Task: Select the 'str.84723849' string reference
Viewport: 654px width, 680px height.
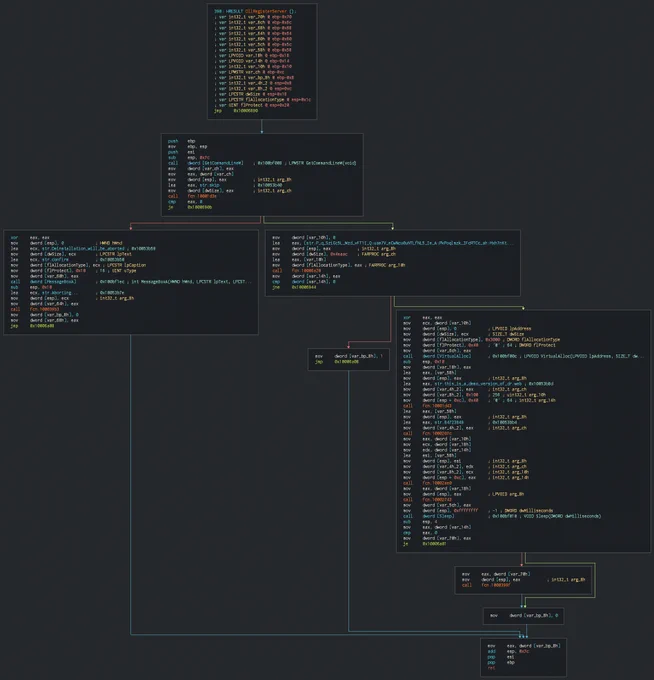Action: tap(449, 422)
